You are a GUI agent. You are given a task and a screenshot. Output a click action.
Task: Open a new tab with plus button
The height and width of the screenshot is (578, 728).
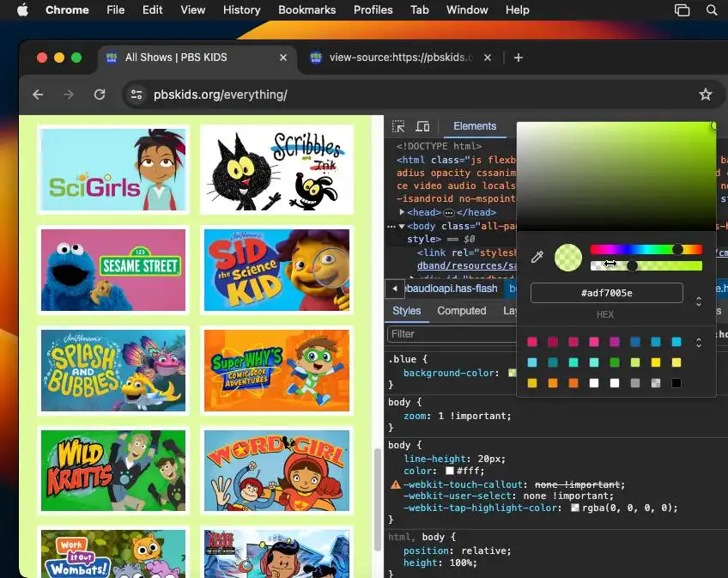coord(519,58)
